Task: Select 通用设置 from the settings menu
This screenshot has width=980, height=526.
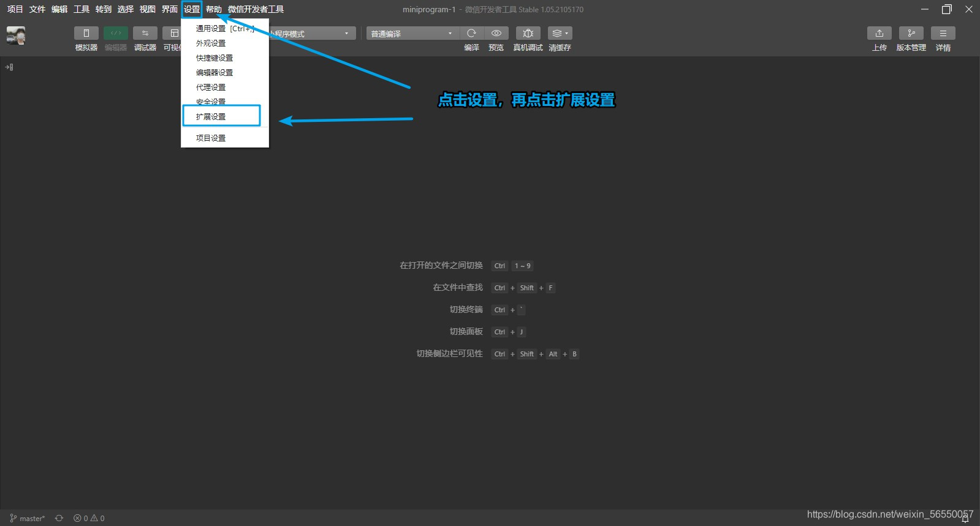Action: 225,29
